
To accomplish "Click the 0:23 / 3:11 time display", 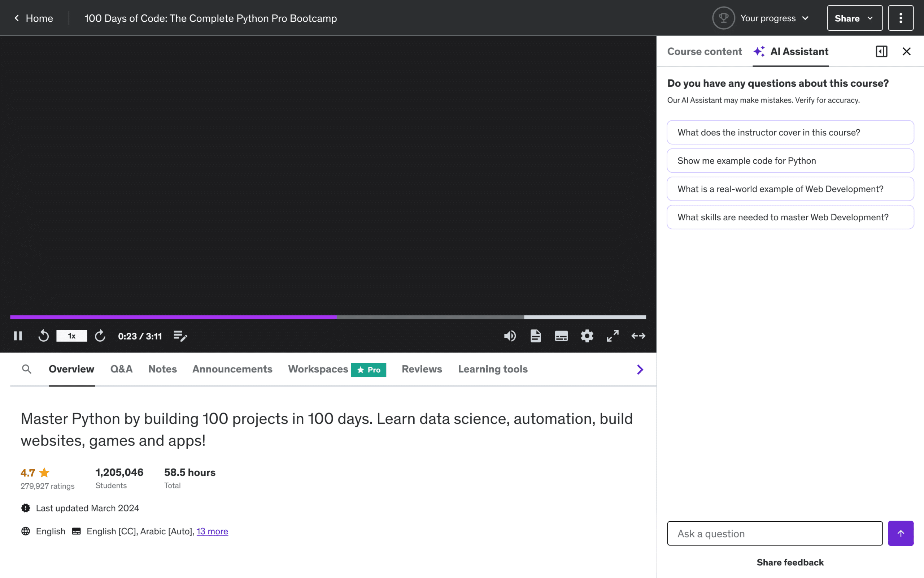I will click(140, 336).
